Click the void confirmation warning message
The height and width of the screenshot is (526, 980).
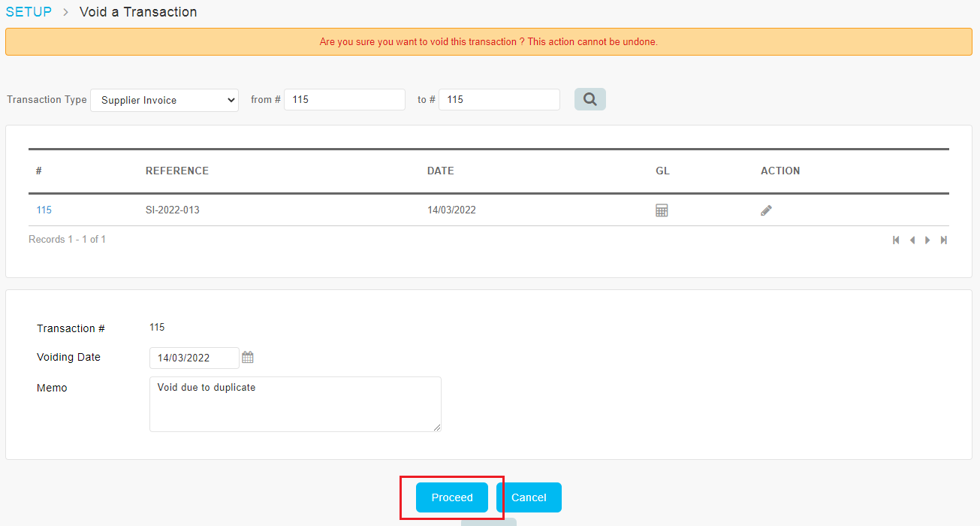pos(489,42)
